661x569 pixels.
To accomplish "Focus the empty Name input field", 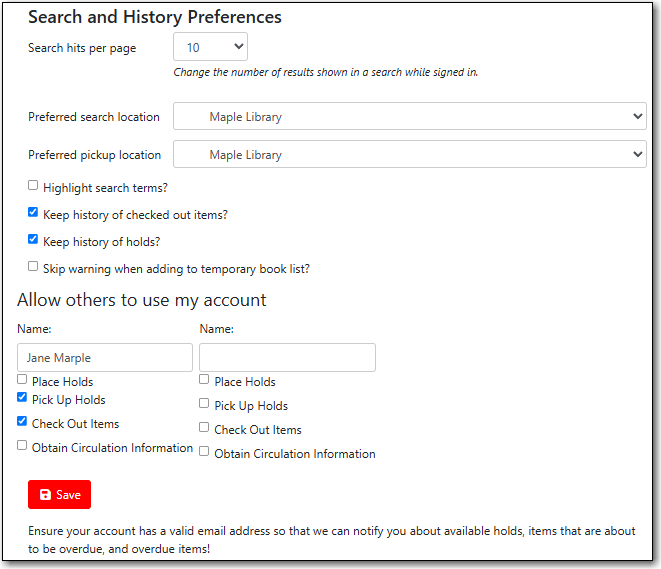I will (x=287, y=358).
